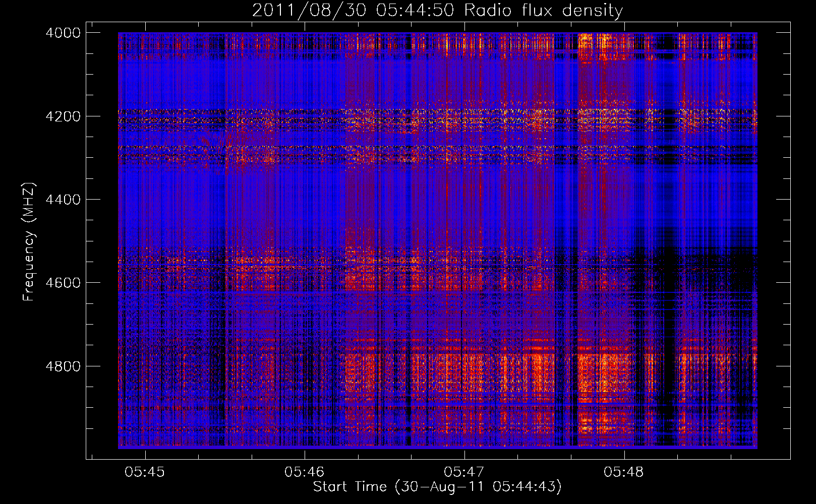Click the 05:46 time tick label
The image size is (816, 504).
click(x=305, y=472)
